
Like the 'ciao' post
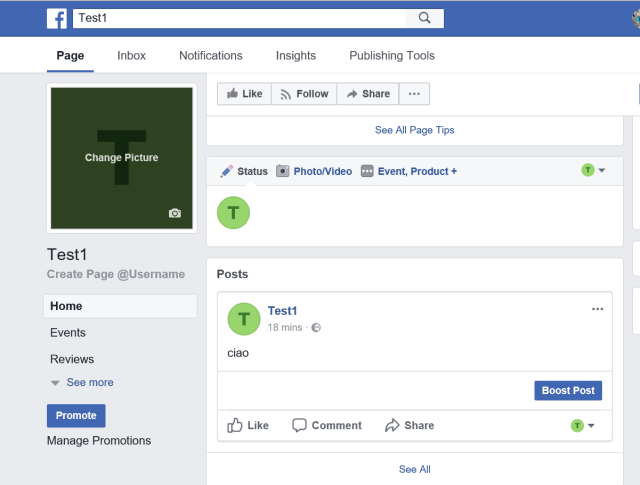[x=248, y=425]
